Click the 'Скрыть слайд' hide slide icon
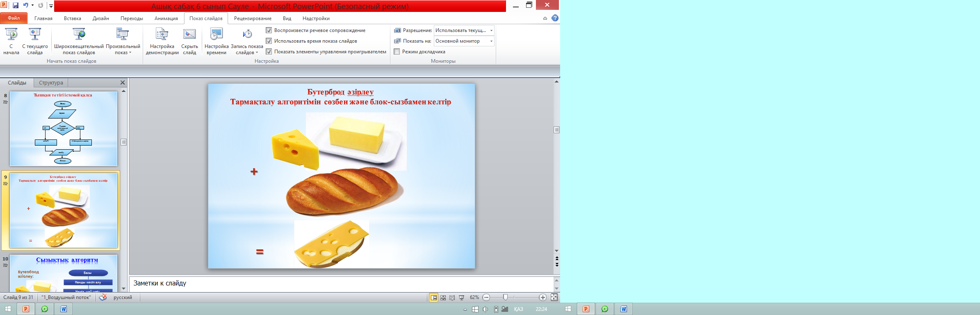Viewport: 980px width, 315px height. tap(189, 34)
